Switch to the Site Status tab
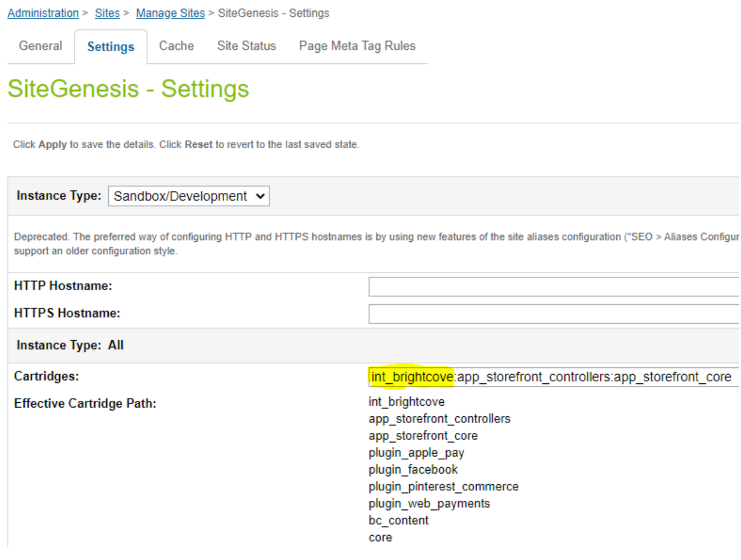 coord(246,46)
